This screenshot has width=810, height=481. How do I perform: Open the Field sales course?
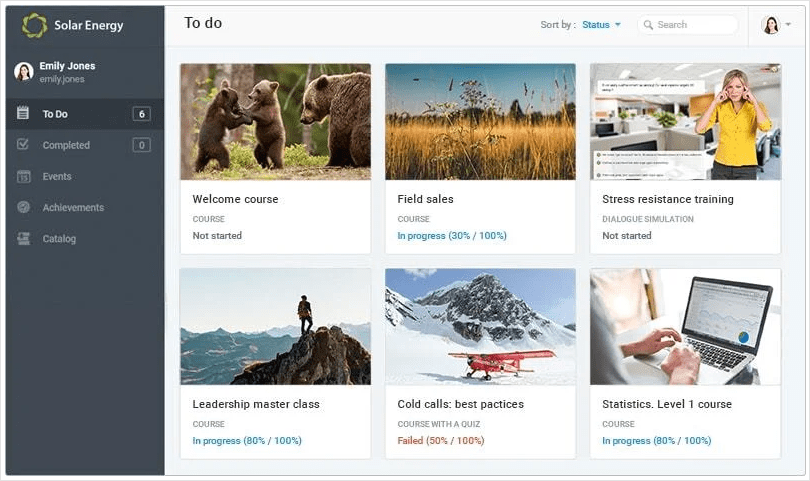[425, 199]
